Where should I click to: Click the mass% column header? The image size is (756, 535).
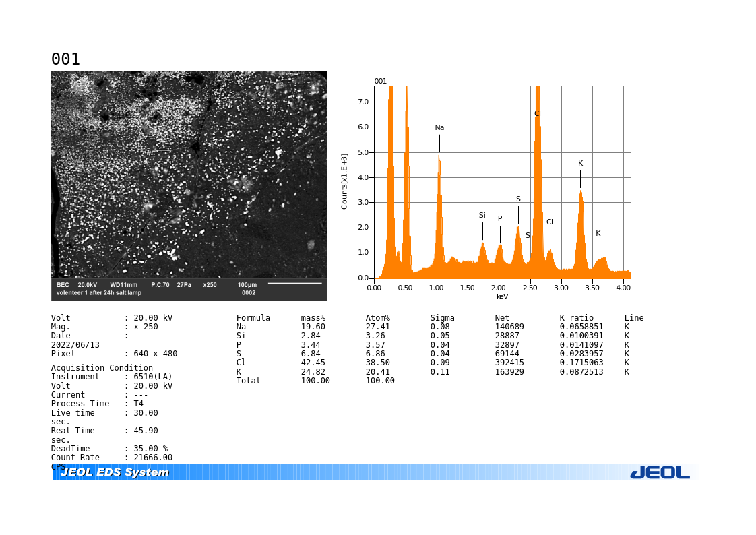tap(313, 318)
